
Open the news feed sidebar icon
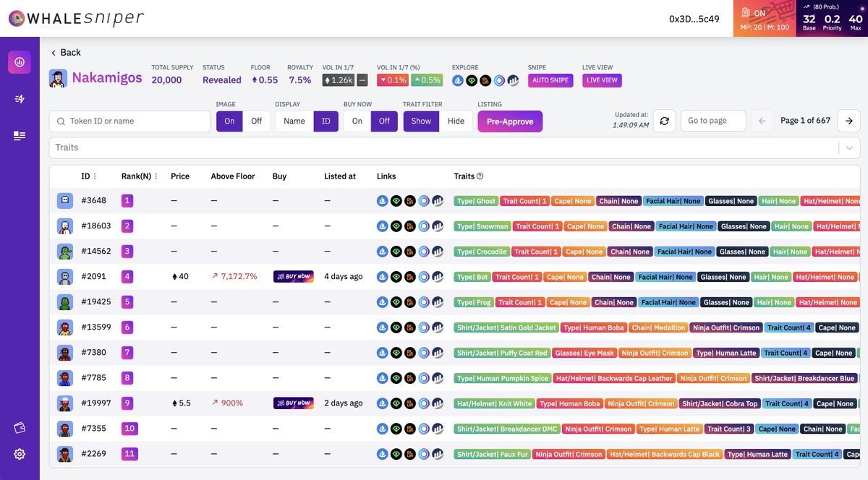click(20, 136)
